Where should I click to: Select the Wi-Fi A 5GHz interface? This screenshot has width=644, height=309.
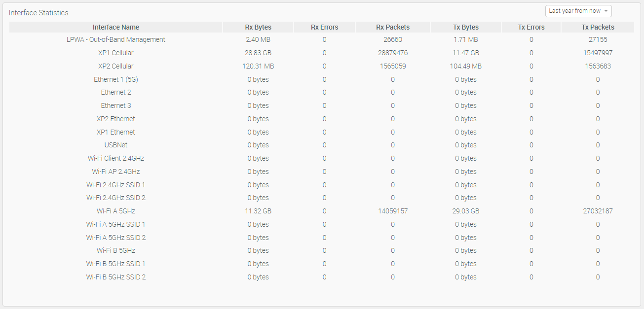point(116,211)
